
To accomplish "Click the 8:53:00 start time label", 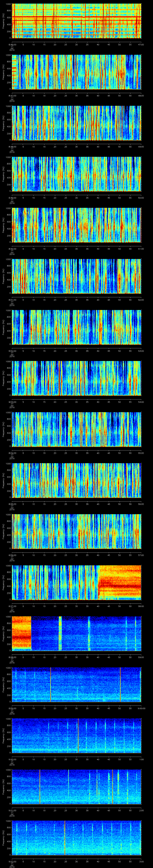I will click(12, 402).
